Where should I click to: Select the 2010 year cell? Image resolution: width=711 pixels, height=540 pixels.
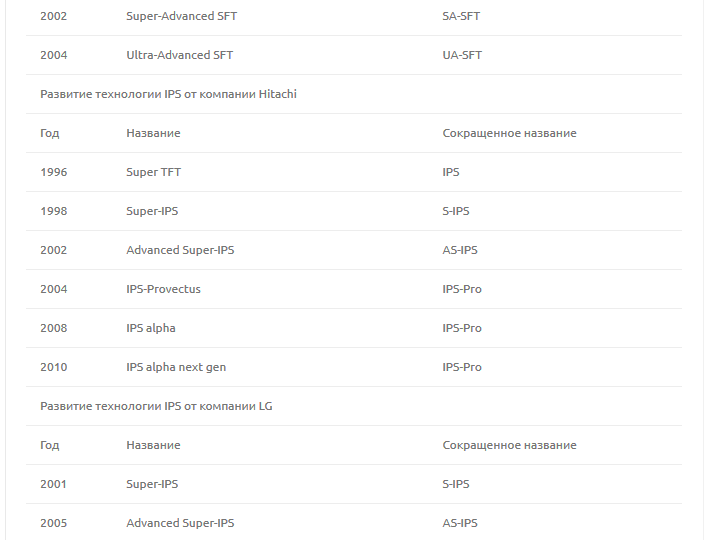point(54,368)
